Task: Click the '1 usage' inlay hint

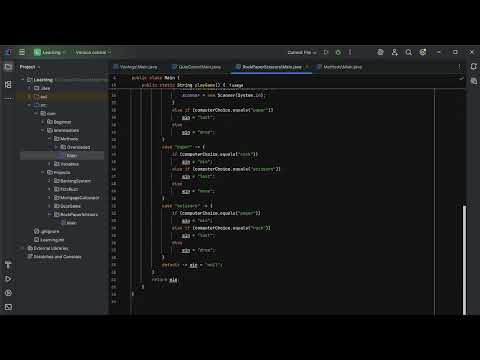Action: 236,85
